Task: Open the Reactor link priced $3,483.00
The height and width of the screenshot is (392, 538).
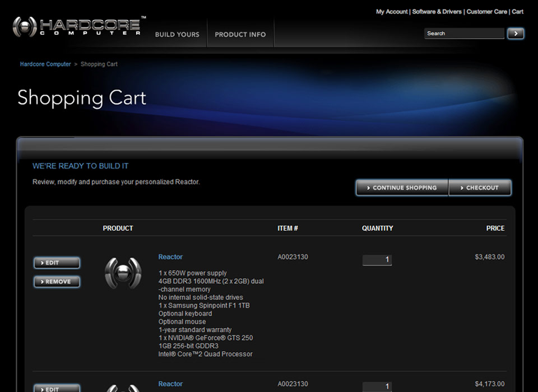Action: pyautogui.click(x=170, y=257)
